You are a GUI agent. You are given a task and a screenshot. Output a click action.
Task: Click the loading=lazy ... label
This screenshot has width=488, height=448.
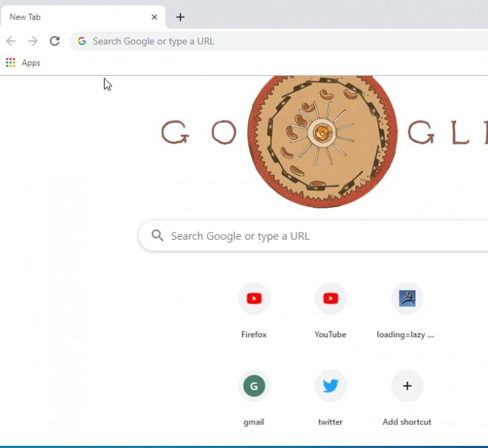tap(405, 334)
